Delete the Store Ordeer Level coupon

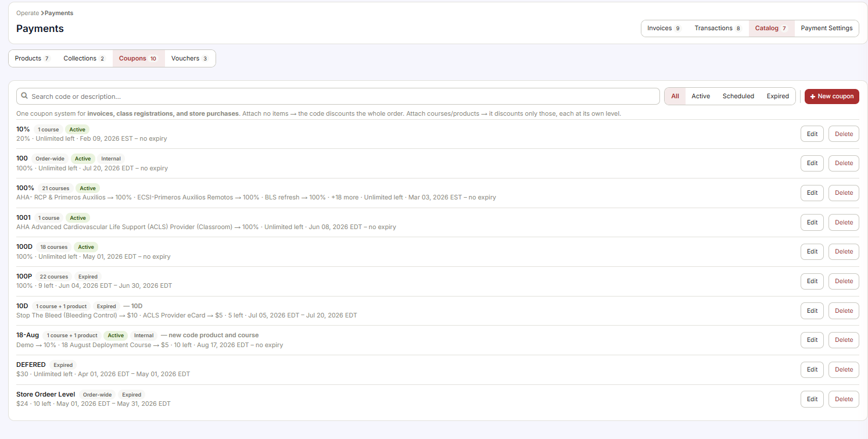(x=844, y=399)
